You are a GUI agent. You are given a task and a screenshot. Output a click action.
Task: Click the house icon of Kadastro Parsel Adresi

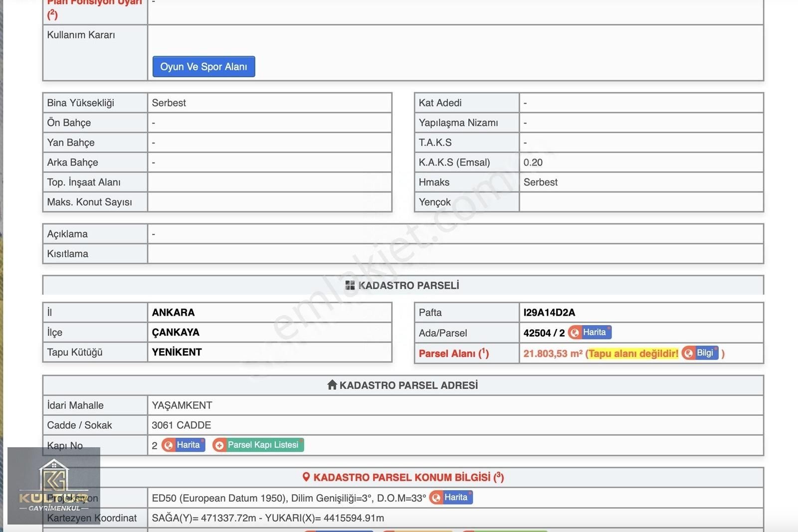click(x=332, y=385)
